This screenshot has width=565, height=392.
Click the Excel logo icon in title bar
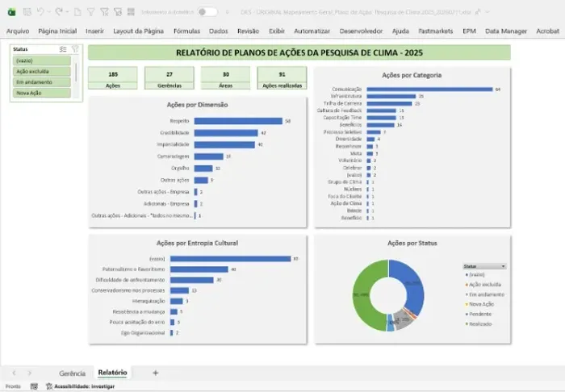(x=11, y=12)
